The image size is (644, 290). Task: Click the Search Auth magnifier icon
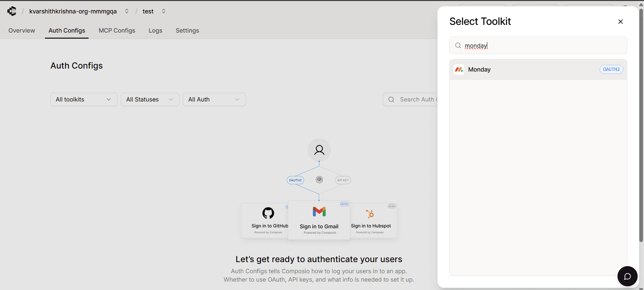391,99
